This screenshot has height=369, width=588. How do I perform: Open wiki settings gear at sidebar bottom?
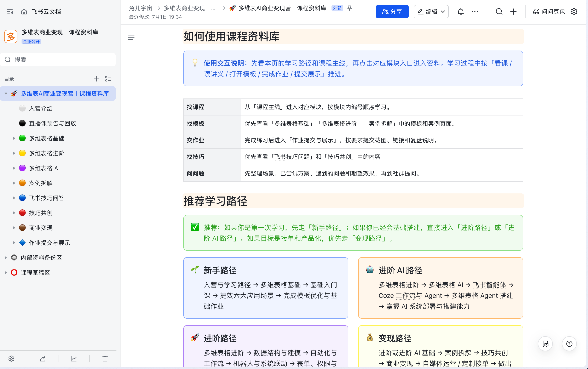(x=11, y=358)
